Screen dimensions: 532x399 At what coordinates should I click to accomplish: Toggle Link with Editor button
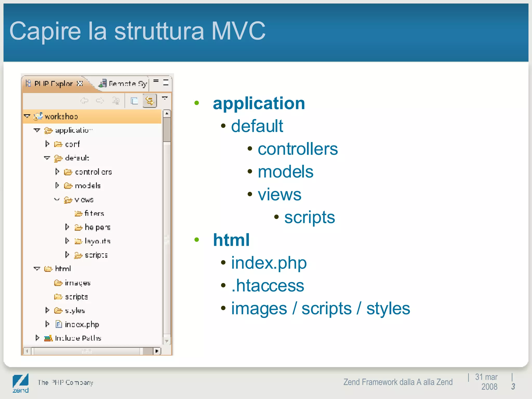150,101
